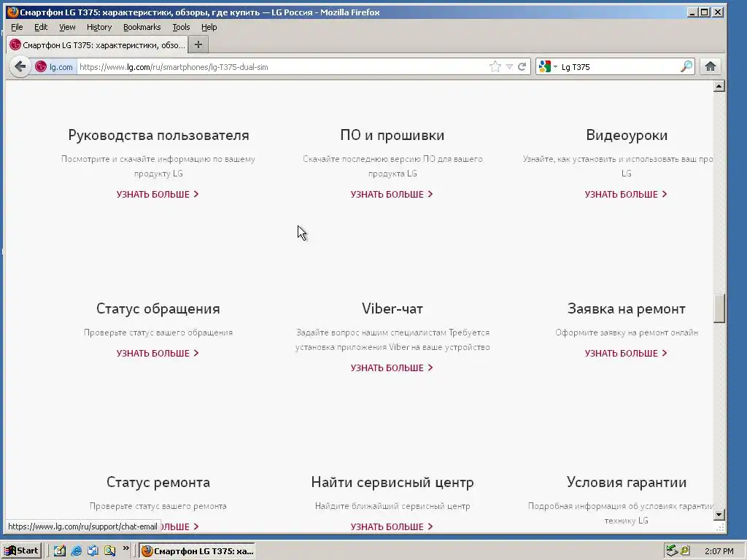Open УЗНАТЬ БОЛЬШЕ under Найти сервисный центр

click(x=392, y=526)
